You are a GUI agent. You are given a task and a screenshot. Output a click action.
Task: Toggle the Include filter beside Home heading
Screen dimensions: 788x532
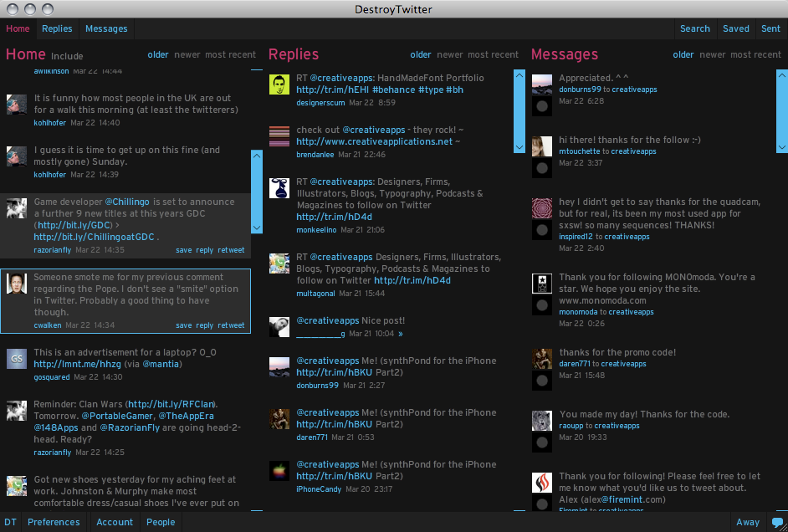[67, 56]
